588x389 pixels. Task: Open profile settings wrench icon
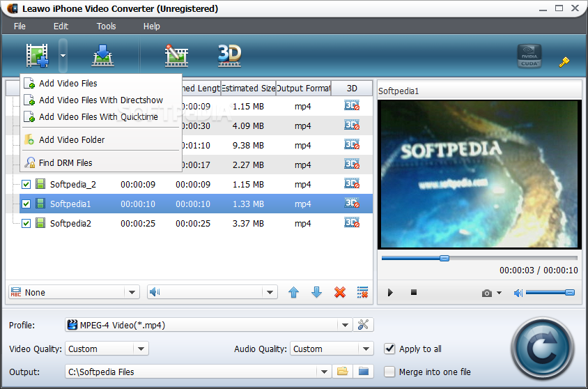pos(363,324)
